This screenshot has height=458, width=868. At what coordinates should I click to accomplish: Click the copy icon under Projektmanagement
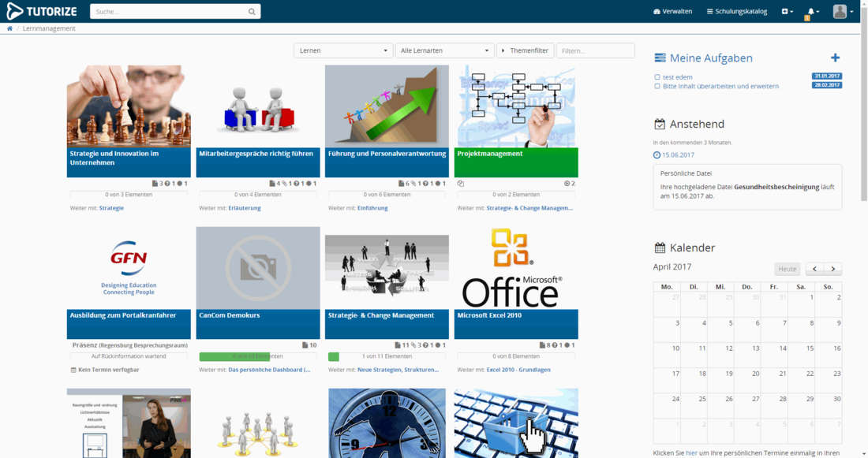(x=461, y=184)
